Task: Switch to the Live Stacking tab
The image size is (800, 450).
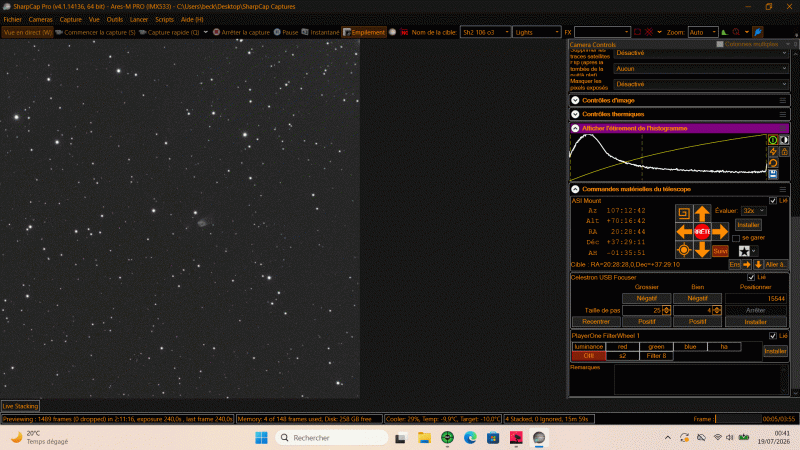Action: coord(20,406)
